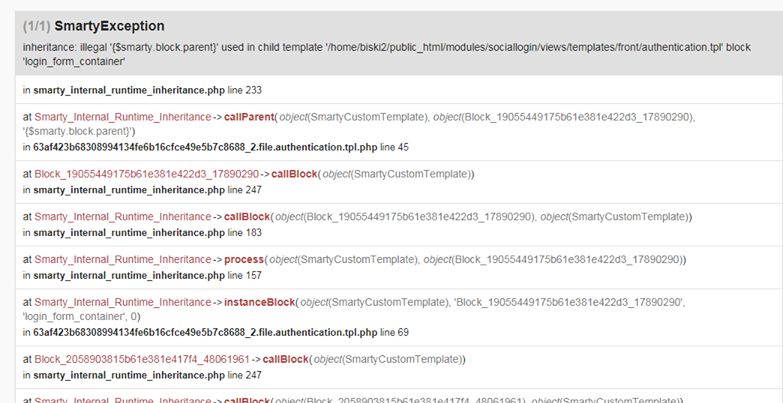Image resolution: width=783 pixels, height=403 pixels.
Task: Click Block_19055449175b61e381e422d3_17890290 class name at callBlock
Action: pos(146,174)
